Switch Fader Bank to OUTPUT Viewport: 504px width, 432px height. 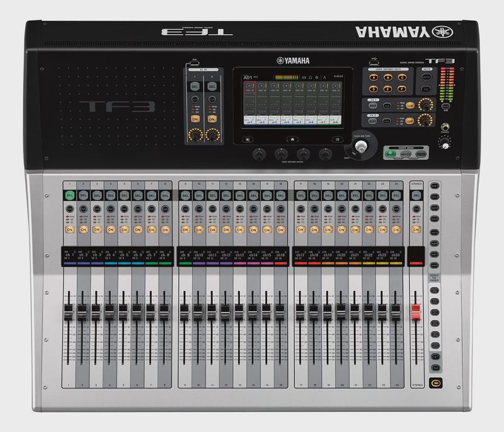pyautogui.click(x=421, y=154)
